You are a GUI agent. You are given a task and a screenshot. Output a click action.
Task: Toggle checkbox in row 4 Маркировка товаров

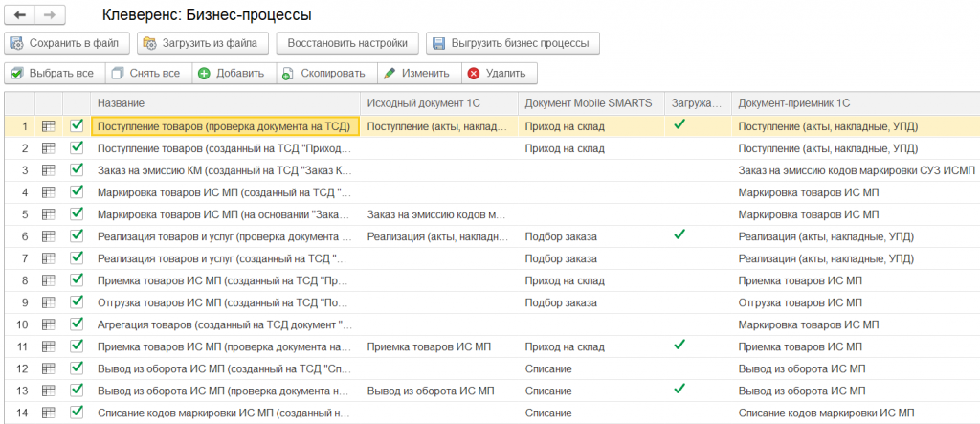tap(77, 192)
